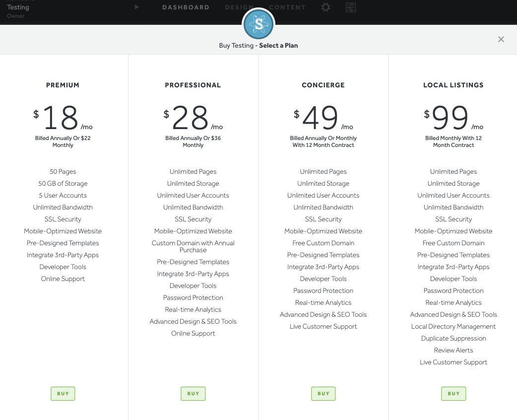Click the round S atom logo
This screenshot has height=420, width=517.
[258, 24]
